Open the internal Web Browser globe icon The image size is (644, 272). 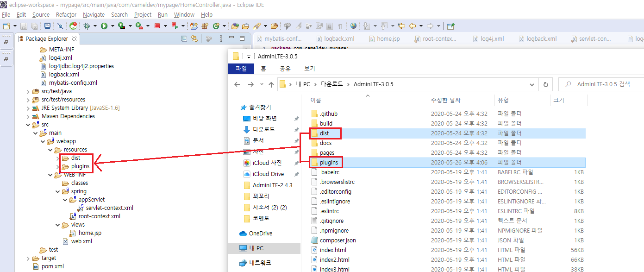pos(353,26)
